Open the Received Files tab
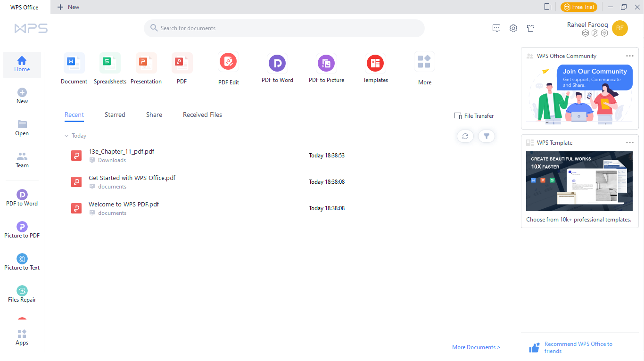The width and height of the screenshot is (644, 361). pyautogui.click(x=202, y=115)
